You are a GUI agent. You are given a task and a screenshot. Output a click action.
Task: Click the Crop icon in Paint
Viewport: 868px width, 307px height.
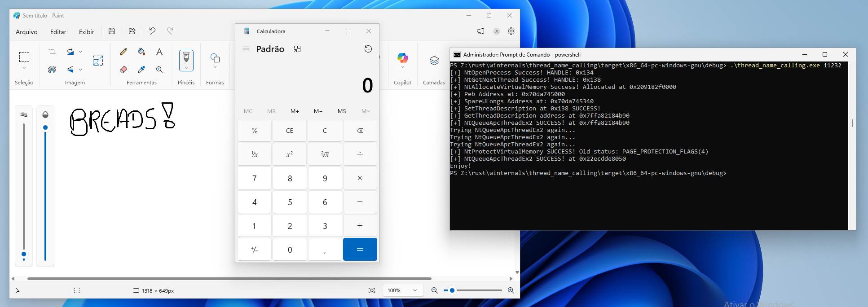(52, 52)
